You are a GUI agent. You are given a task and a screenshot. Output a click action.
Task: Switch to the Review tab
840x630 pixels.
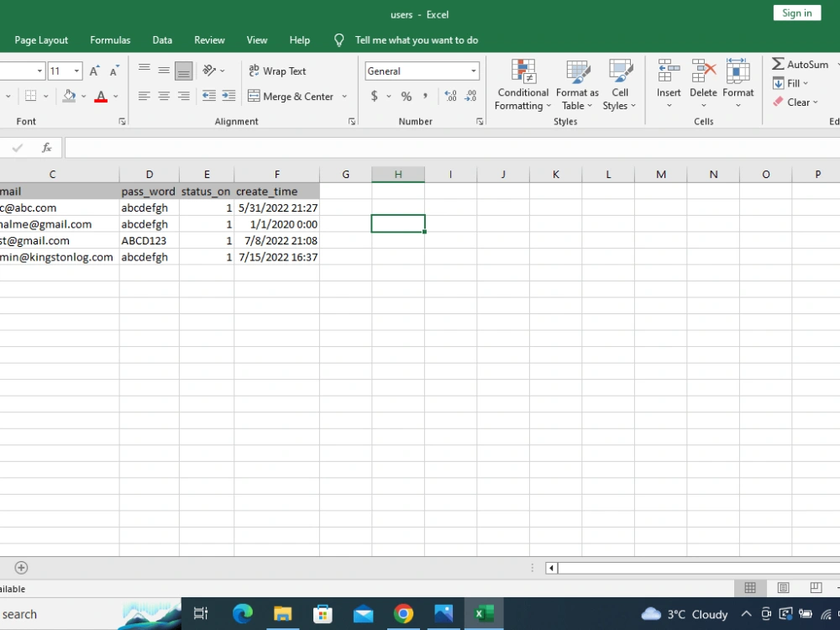pyautogui.click(x=209, y=40)
